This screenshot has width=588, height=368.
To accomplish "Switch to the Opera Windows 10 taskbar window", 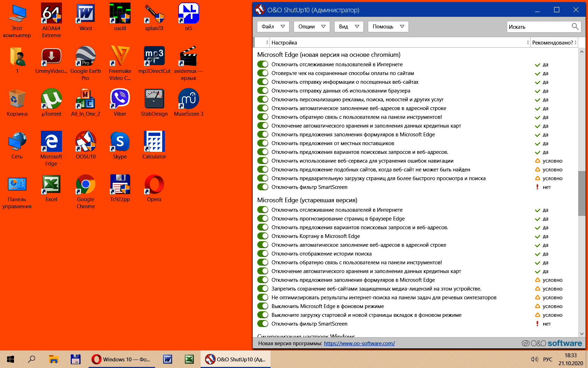I will click(x=121, y=359).
